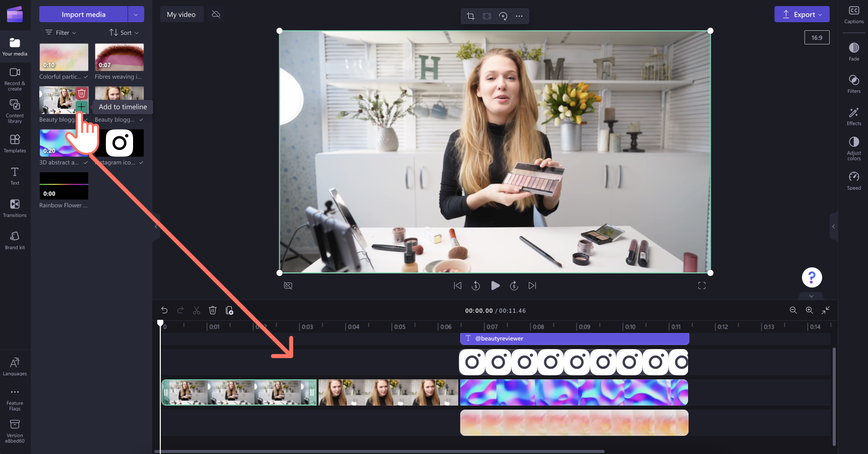Open the Filter dropdown
The height and width of the screenshot is (454, 868).
[x=61, y=32]
